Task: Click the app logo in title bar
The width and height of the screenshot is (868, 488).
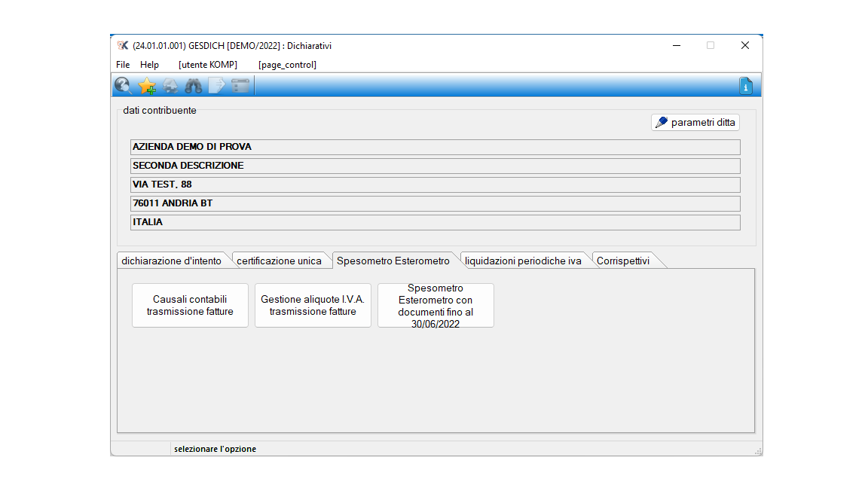Action: click(122, 45)
